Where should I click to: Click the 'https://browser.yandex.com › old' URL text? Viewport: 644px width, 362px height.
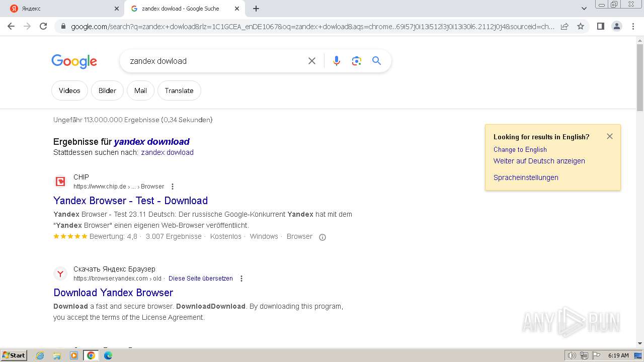click(x=117, y=279)
